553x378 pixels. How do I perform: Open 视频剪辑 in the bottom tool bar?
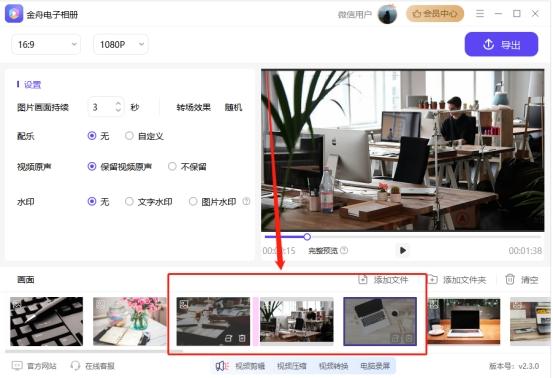point(250,366)
